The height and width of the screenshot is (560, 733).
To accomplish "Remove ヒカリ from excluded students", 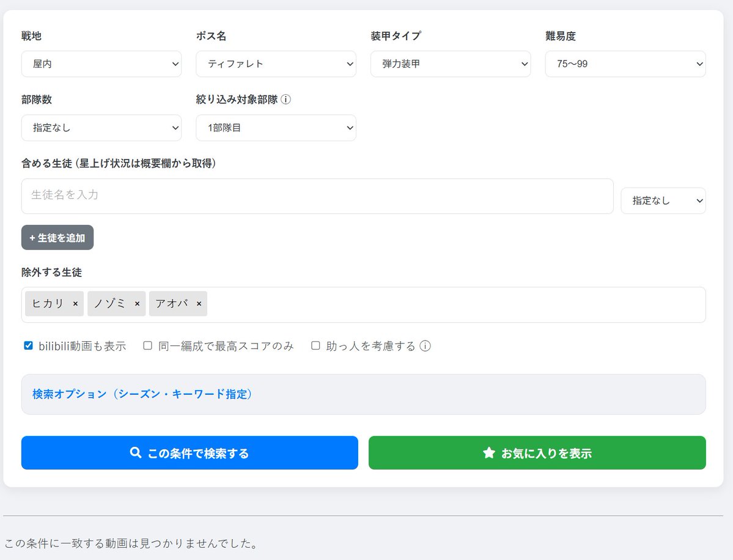I will click(x=76, y=304).
